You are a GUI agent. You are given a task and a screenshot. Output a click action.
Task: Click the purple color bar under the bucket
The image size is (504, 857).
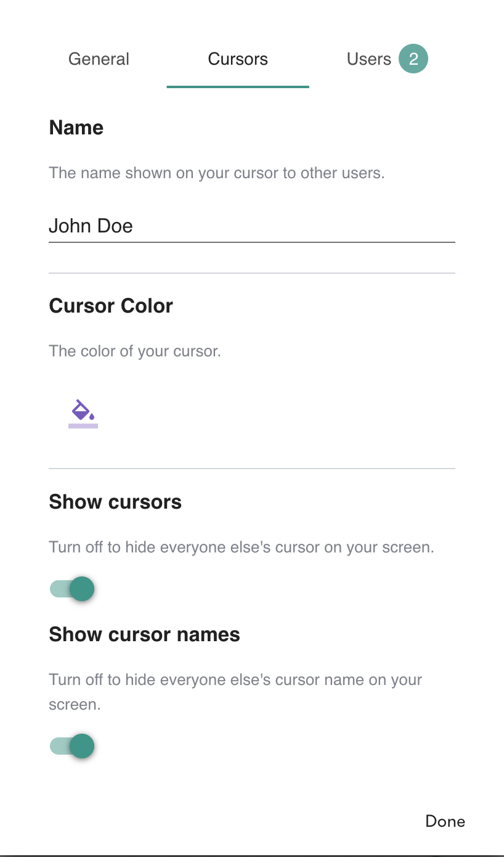point(83,425)
